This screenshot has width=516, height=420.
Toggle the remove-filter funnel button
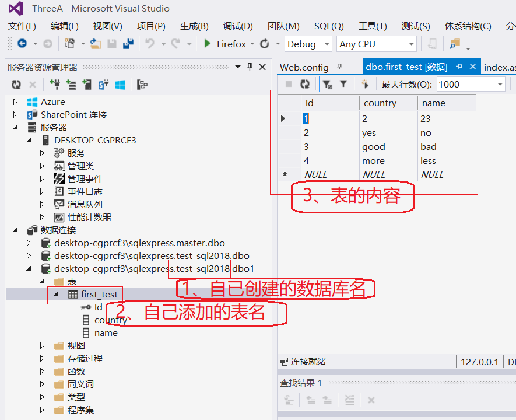click(x=327, y=84)
